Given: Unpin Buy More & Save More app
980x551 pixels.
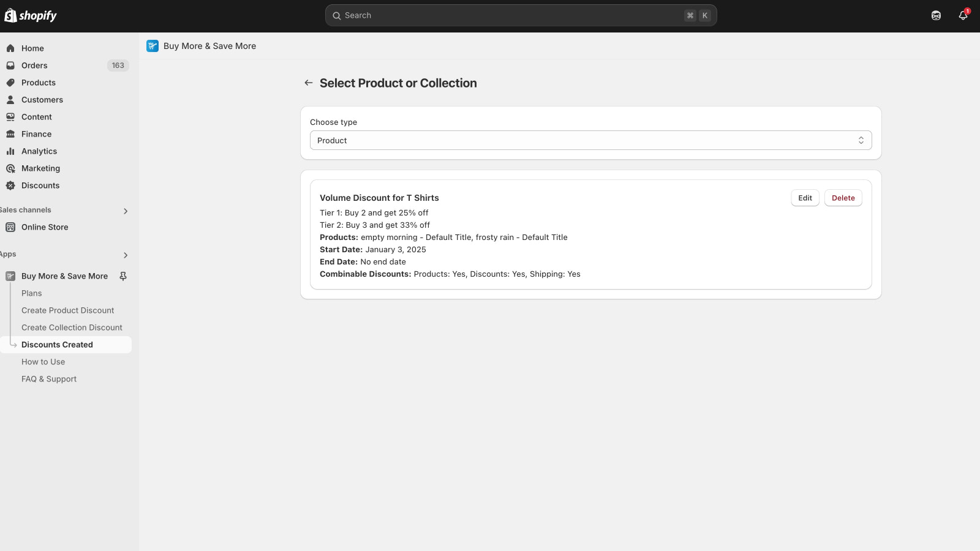Looking at the screenshot, I should click(x=123, y=276).
